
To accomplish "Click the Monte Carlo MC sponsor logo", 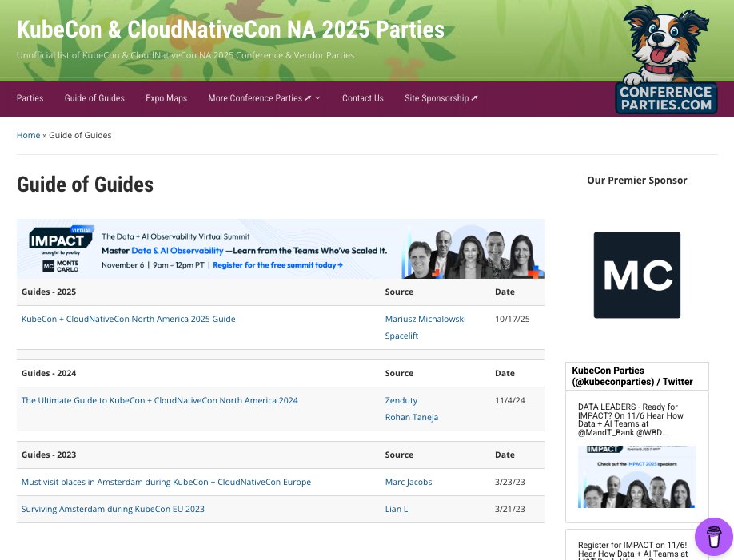I will (x=636, y=275).
